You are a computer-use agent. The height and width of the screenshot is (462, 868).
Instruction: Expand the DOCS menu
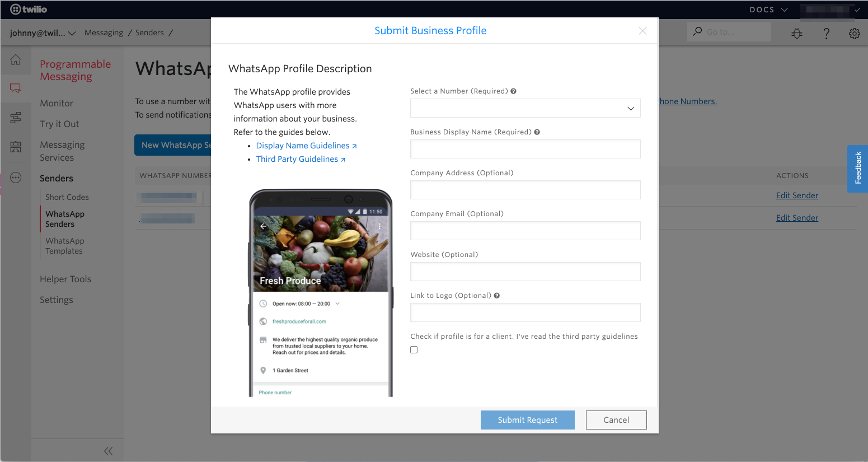[x=768, y=10]
